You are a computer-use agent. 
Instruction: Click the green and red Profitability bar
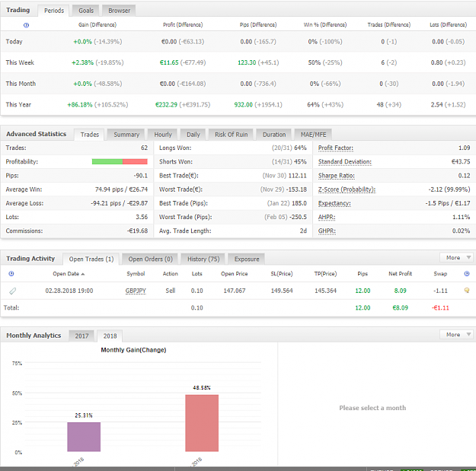click(120, 161)
